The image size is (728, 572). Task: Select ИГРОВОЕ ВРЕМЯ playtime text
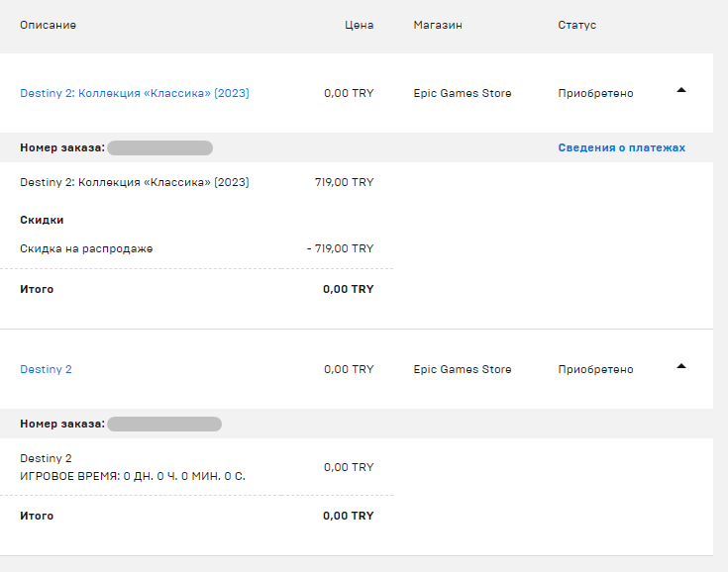pos(133,476)
